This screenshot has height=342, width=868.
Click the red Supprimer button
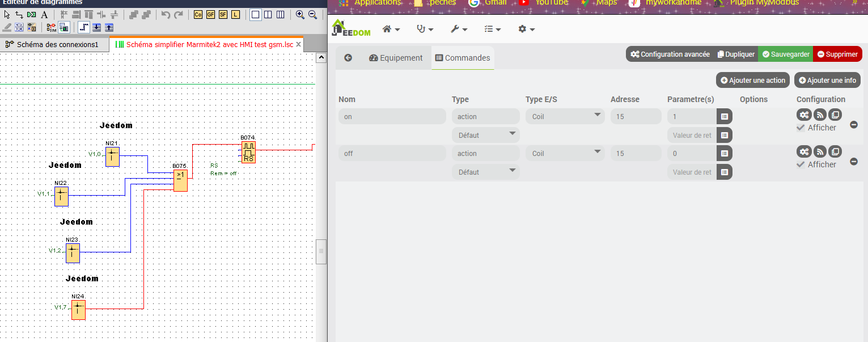[837, 54]
